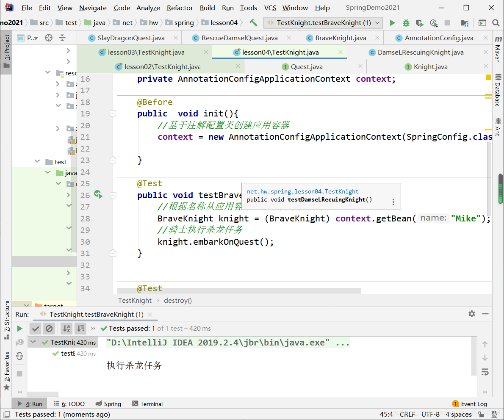Start debugging with the bug icon
This screenshot has height=420, width=504.
(406, 23)
